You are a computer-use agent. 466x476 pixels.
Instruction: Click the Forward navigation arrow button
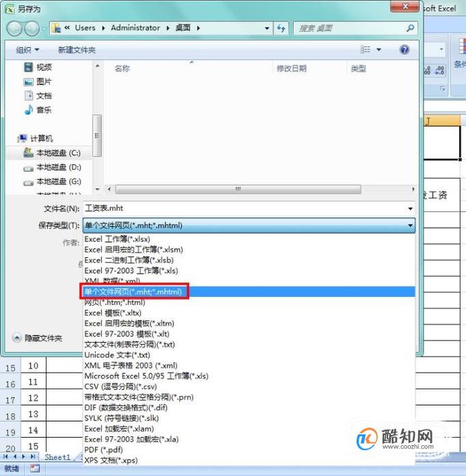[x=31, y=29]
